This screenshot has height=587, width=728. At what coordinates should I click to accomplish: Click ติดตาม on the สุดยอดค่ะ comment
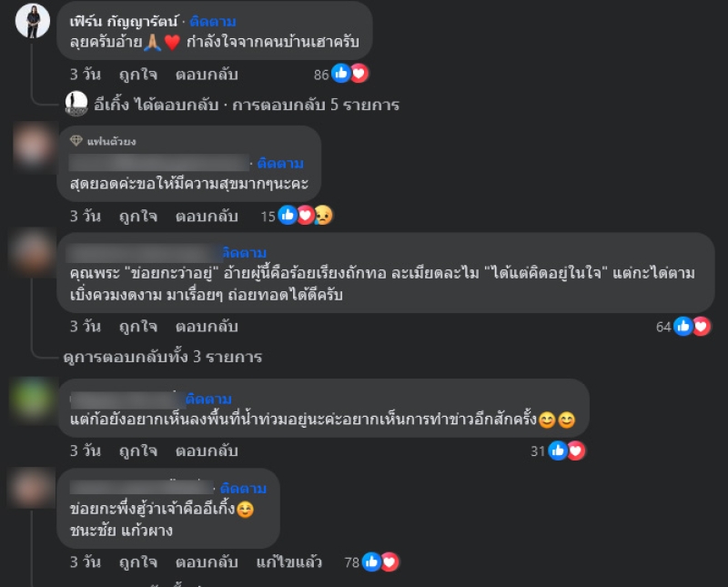280,164
